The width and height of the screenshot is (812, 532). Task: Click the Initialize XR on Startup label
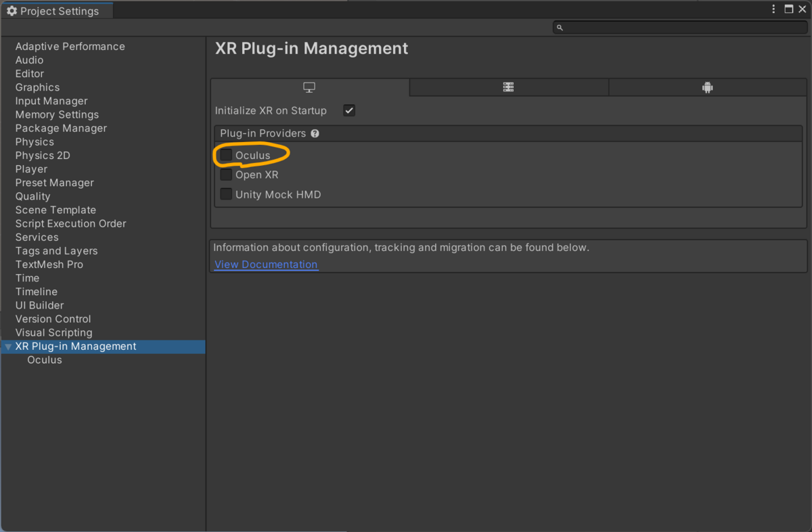[271, 110]
